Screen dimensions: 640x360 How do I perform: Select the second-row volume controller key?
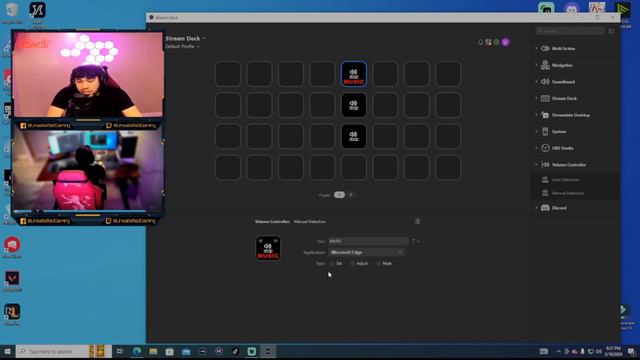tap(353, 105)
